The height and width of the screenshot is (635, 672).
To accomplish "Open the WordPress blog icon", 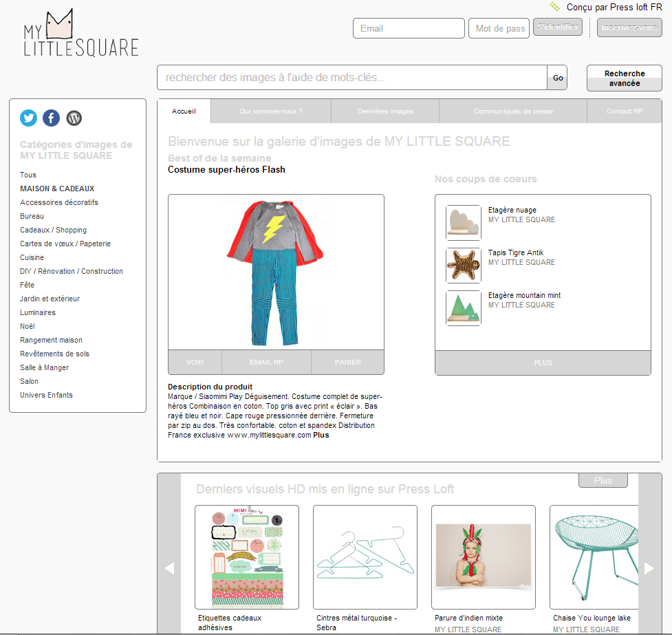I will point(74,118).
